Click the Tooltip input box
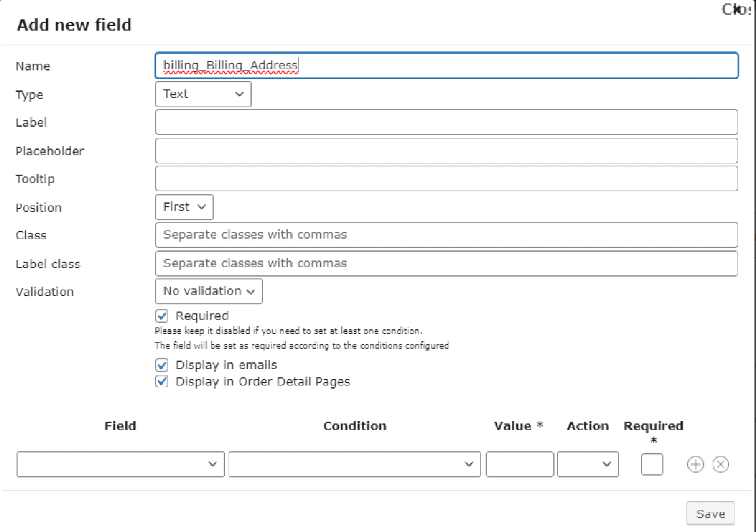756x532 pixels. (446, 178)
